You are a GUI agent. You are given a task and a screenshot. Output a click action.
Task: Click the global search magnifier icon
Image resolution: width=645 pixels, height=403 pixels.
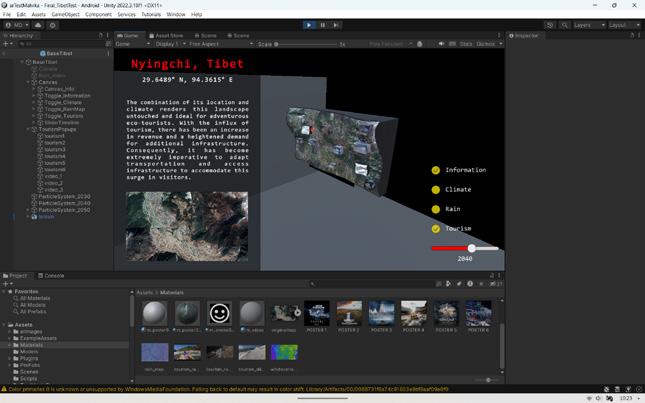[x=562, y=25]
